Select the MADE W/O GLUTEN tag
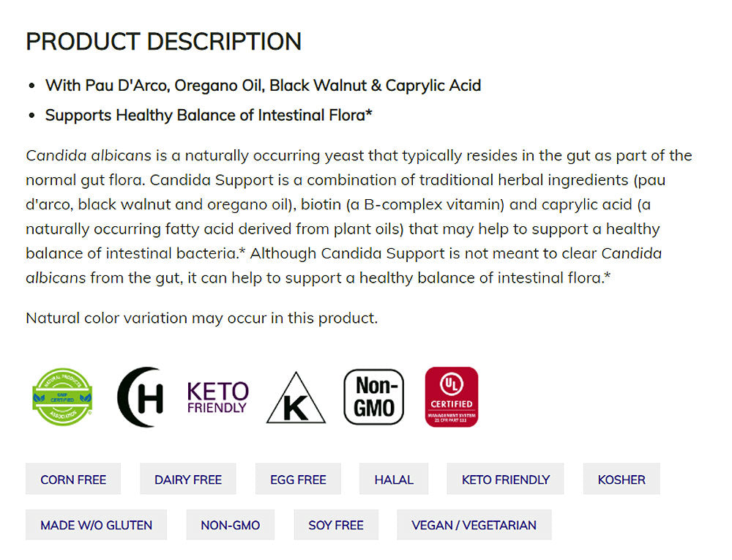 97,525
